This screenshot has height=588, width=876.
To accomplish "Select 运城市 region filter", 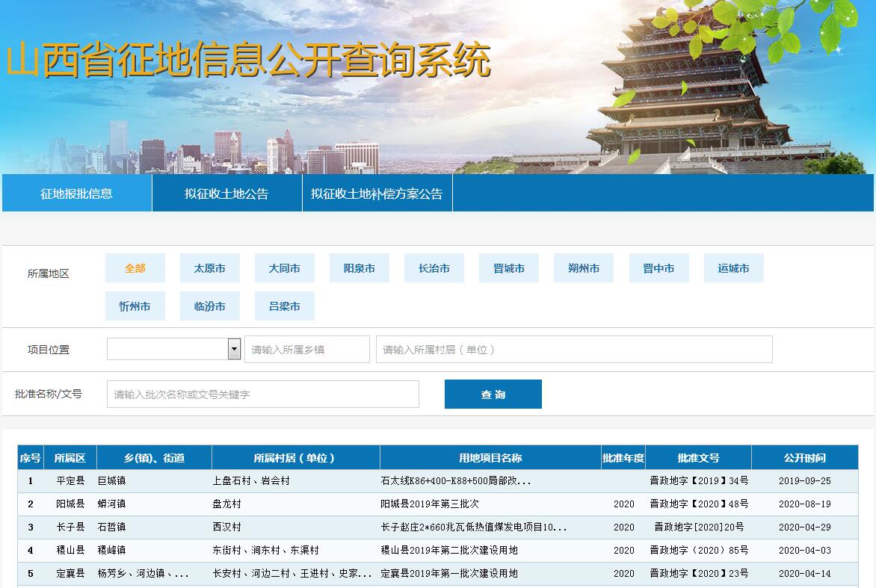I will click(733, 268).
